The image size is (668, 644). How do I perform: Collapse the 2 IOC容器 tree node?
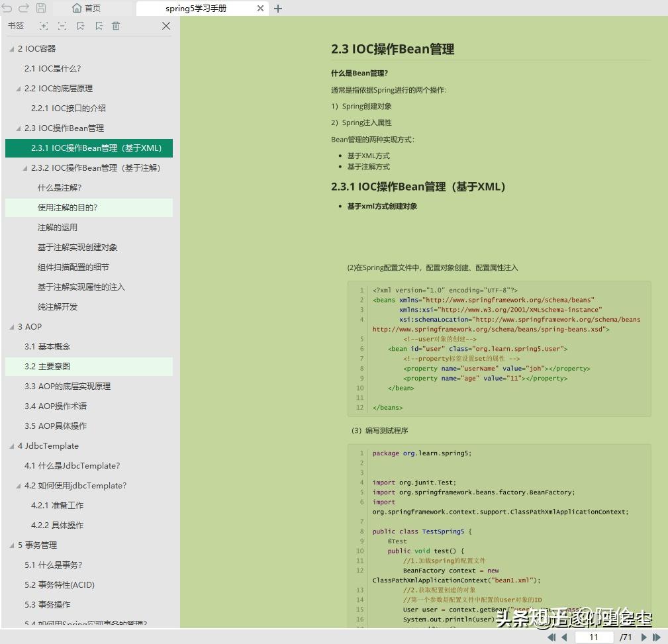tap(11, 48)
